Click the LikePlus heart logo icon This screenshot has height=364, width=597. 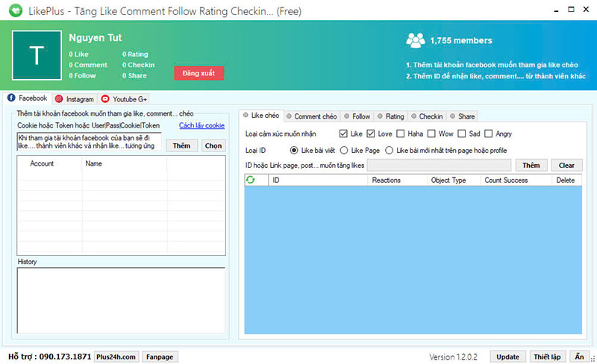[16, 10]
